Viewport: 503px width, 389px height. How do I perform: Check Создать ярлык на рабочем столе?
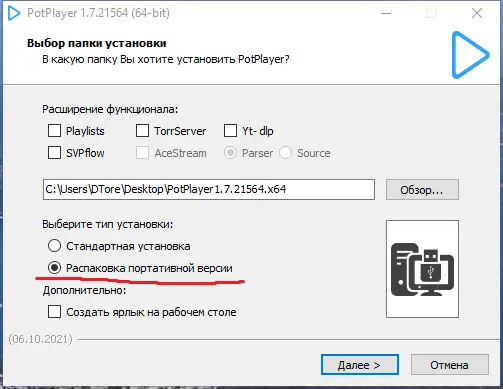coord(54,312)
